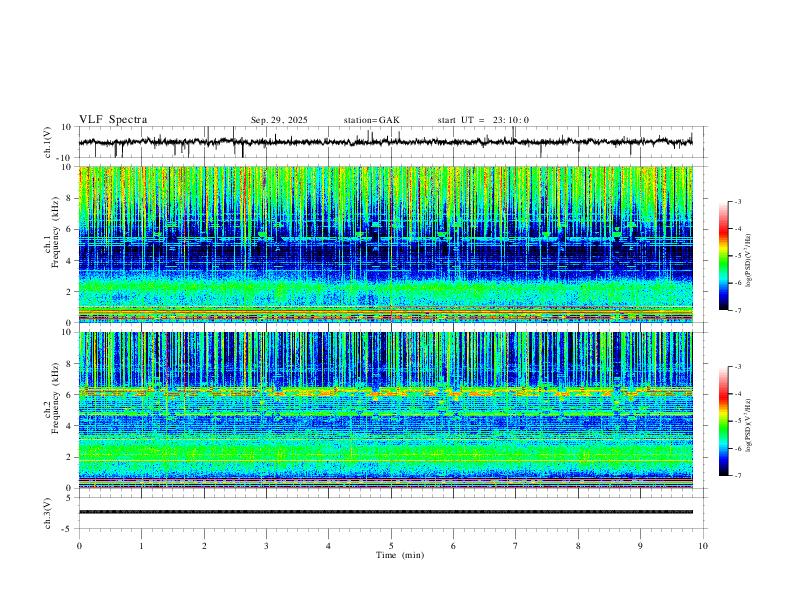Click the ch.3 voltage trace band
Screen dimensions: 792x612
(x=386, y=512)
